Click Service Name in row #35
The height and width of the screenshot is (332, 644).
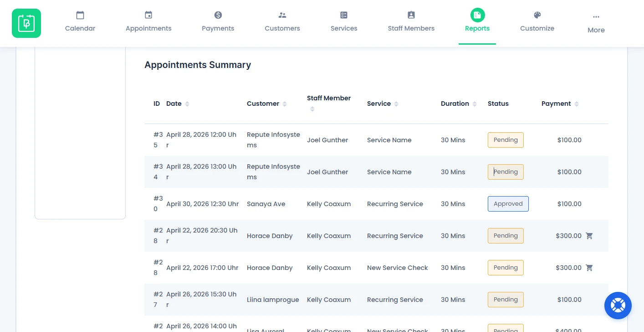pyautogui.click(x=389, y=140)
